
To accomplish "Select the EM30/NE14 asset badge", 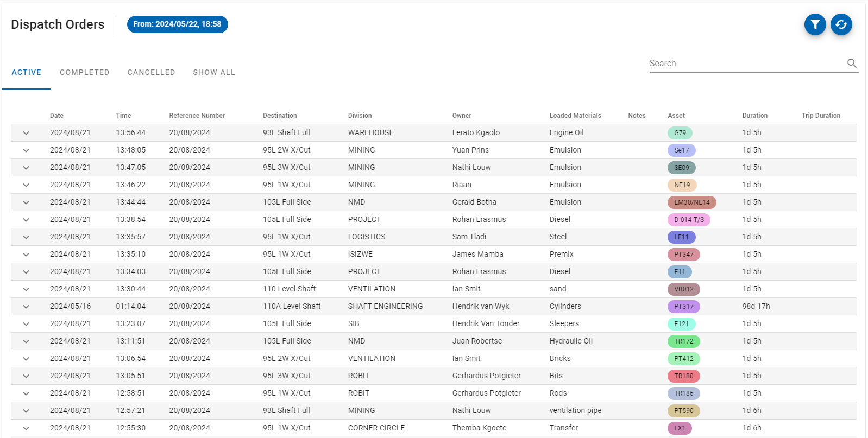I will (x=691, y=202).
